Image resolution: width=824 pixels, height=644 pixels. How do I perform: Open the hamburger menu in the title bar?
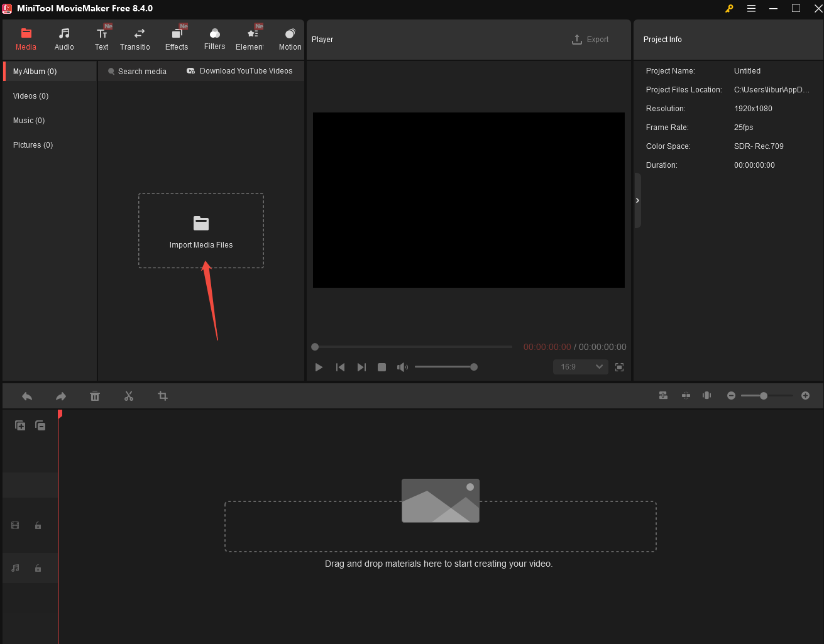pyautogui.click(x=751, y=9)
